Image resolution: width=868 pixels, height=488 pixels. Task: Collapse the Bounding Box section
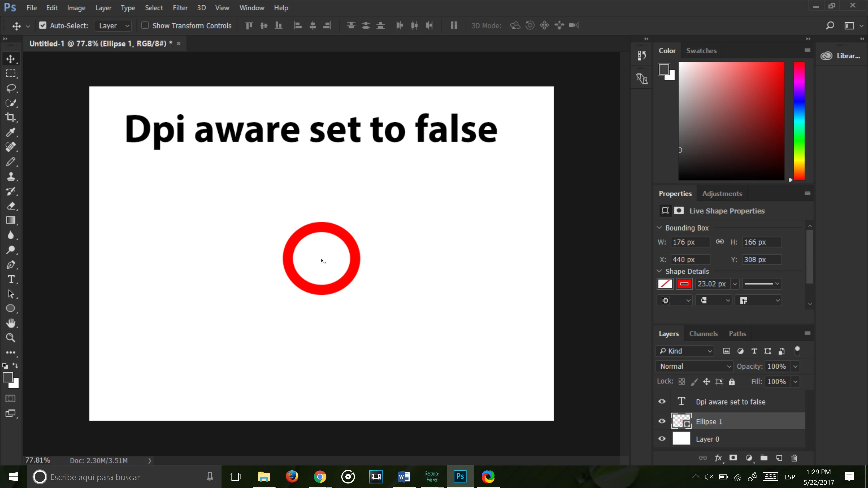(x=659, y=228)
